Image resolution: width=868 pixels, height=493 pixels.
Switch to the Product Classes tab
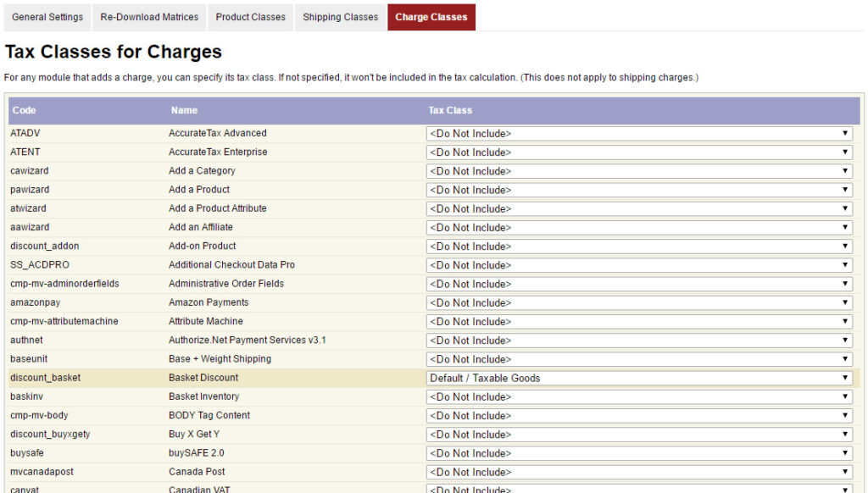pos(250,16)
